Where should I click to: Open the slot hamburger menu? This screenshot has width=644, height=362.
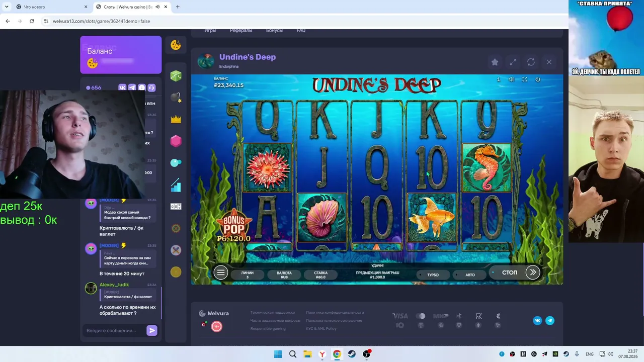point(220,273)
